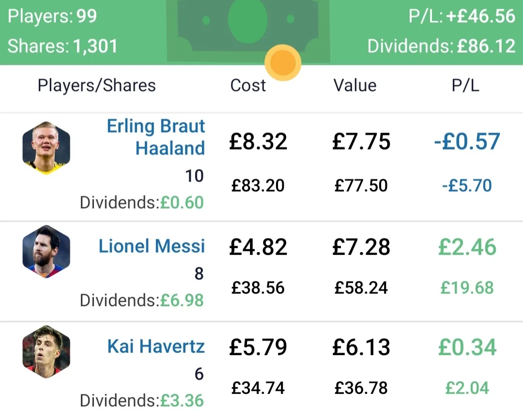
Task: Tap Haaland's -£5.70 total loss
Action: click(x=467, y=186)
